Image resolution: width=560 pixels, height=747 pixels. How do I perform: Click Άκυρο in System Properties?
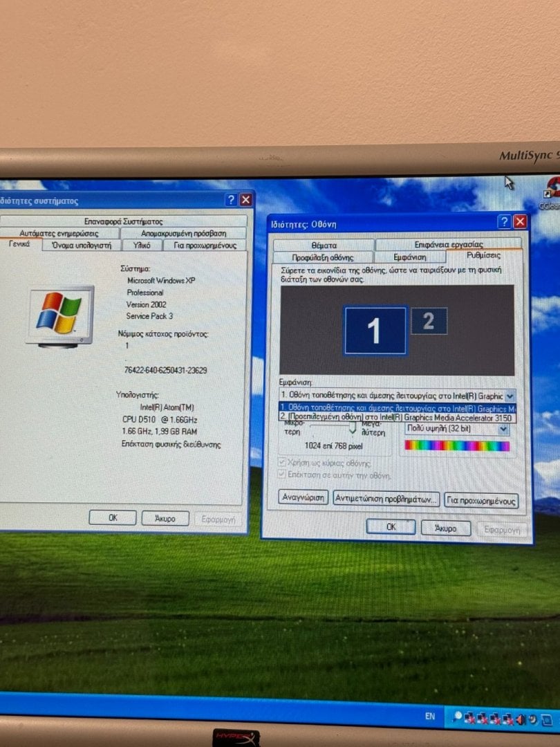tap(165, 518)
